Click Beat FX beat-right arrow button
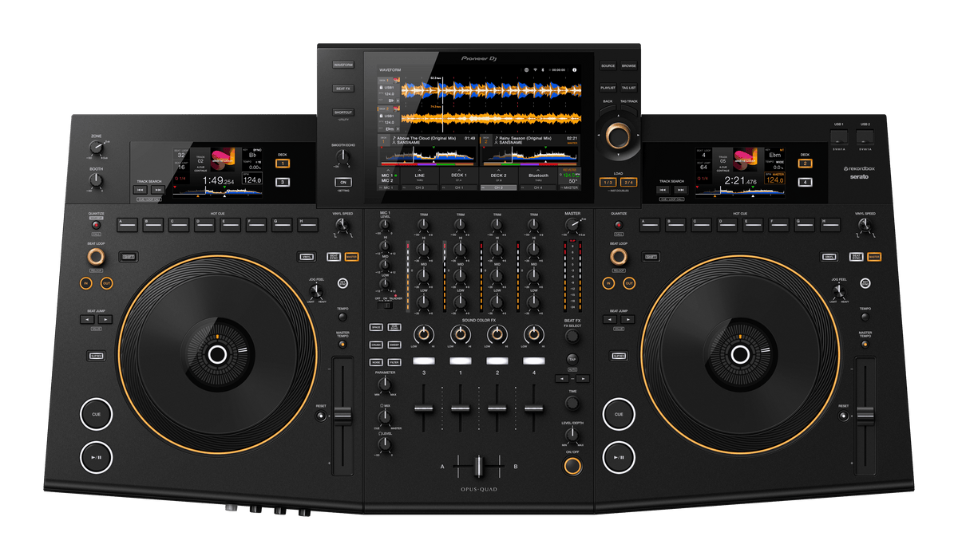 click(584, 378)
